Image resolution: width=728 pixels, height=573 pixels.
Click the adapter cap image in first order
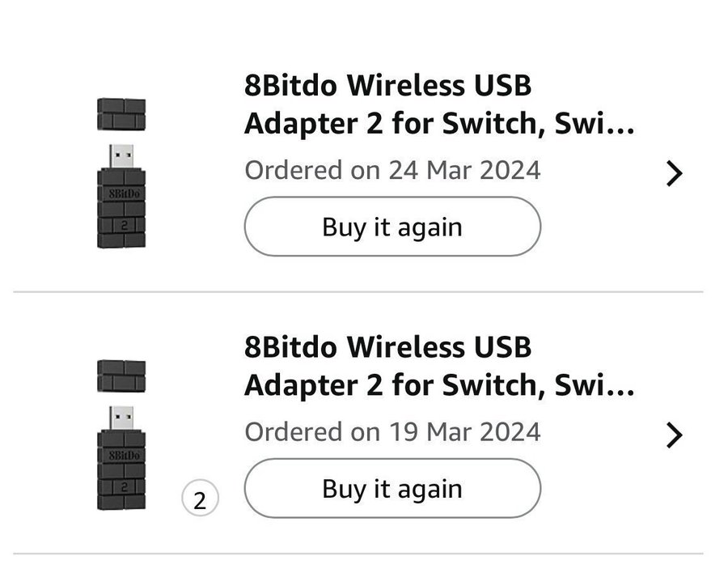(121, 114)
